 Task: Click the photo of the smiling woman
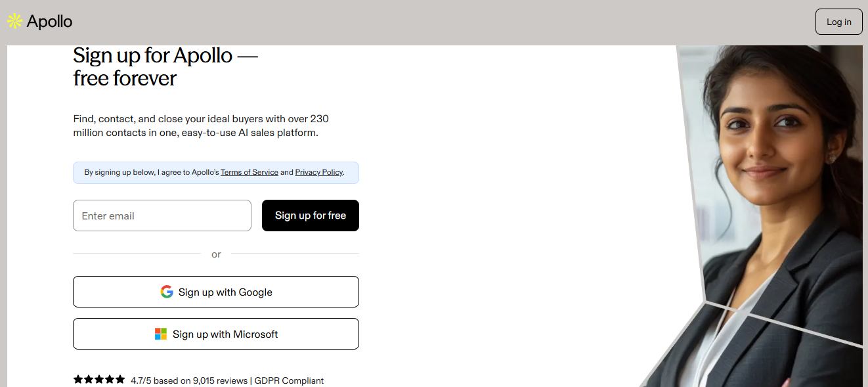coord(768,216)
